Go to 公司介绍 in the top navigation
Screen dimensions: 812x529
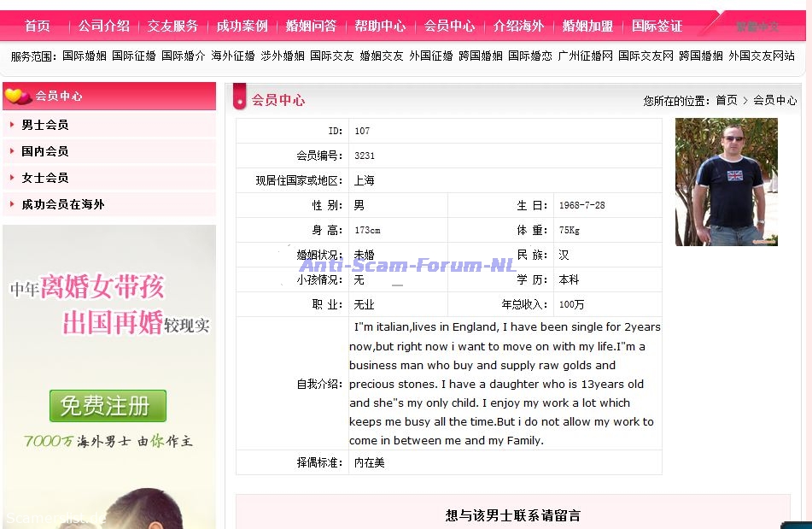point(103,26)
